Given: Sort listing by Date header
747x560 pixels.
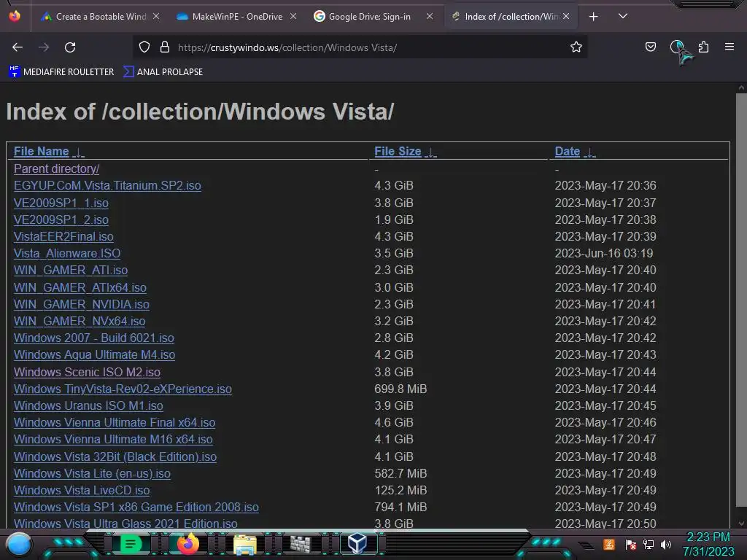Looking at the screenshot, I should coord(567,152).
